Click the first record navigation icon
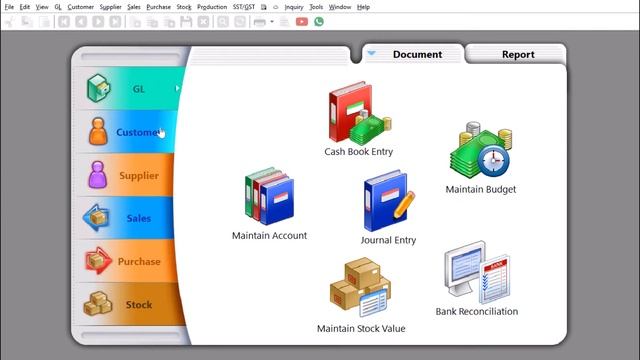This screenshot has width=640, height=360. coord(64,22)
